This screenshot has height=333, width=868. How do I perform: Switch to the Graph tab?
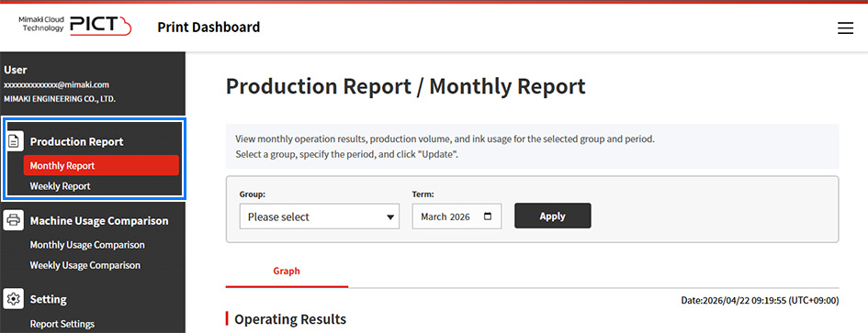[x=287, y=272]
